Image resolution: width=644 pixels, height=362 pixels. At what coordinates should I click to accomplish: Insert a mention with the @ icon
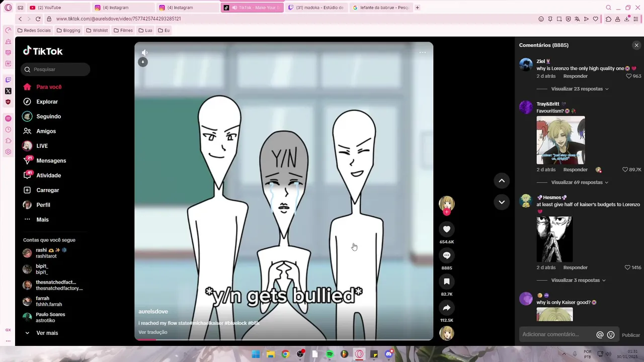600,335
